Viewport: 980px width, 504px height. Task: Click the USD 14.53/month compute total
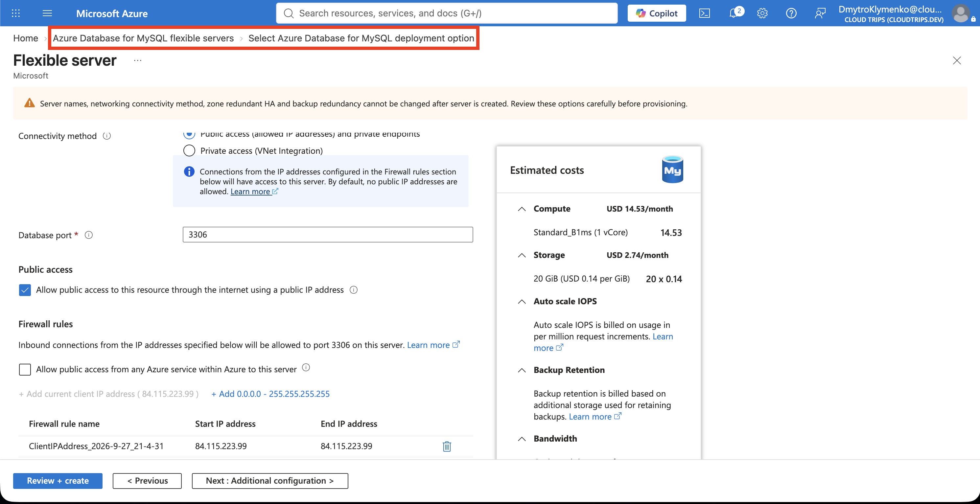point(640,209)
